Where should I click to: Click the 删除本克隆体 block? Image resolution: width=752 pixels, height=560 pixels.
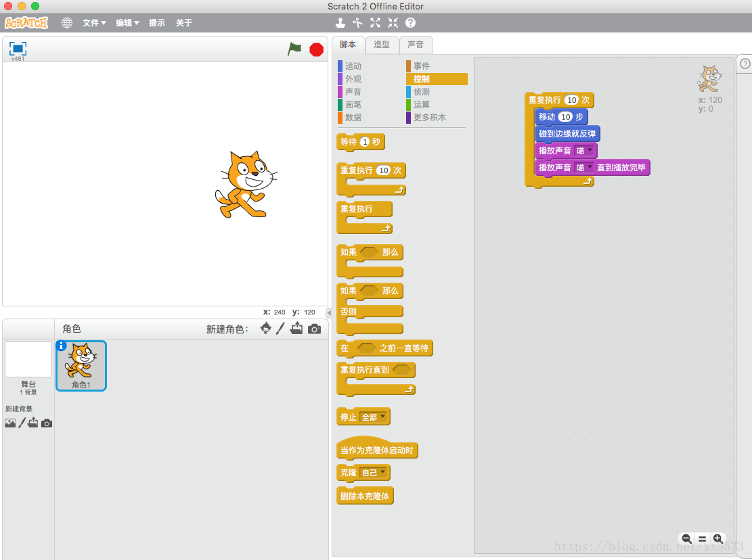point(365,496)
